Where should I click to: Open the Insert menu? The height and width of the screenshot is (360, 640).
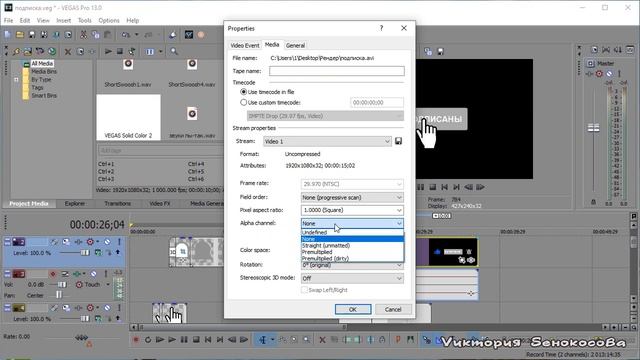click(63, 20)
